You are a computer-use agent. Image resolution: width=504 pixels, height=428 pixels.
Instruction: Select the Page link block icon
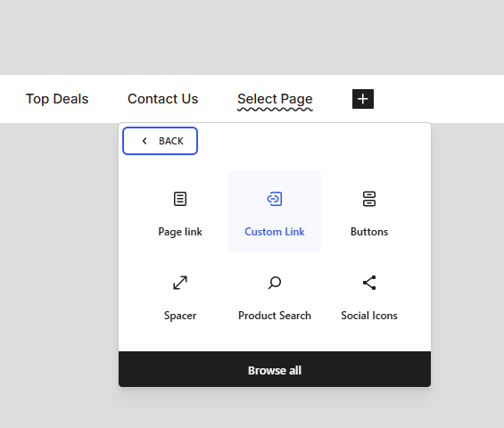tap(180, 199)
